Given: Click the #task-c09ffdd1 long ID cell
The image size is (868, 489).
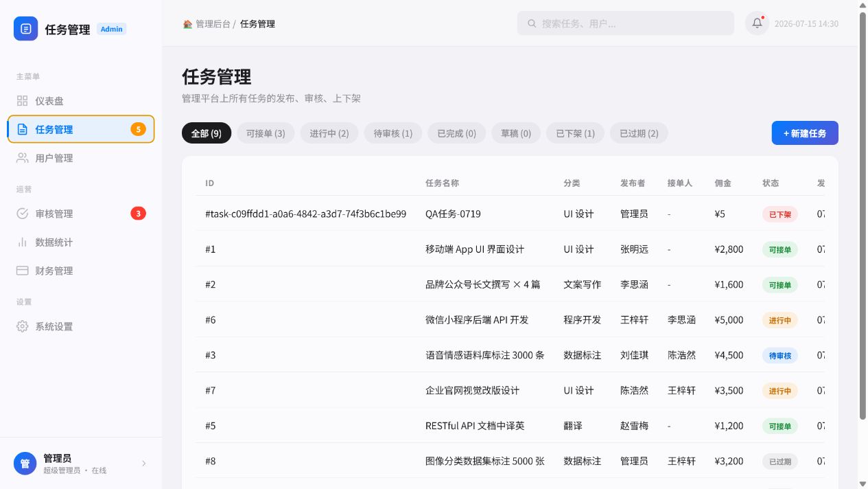Looking at the screenshot, I should [305, 214].
